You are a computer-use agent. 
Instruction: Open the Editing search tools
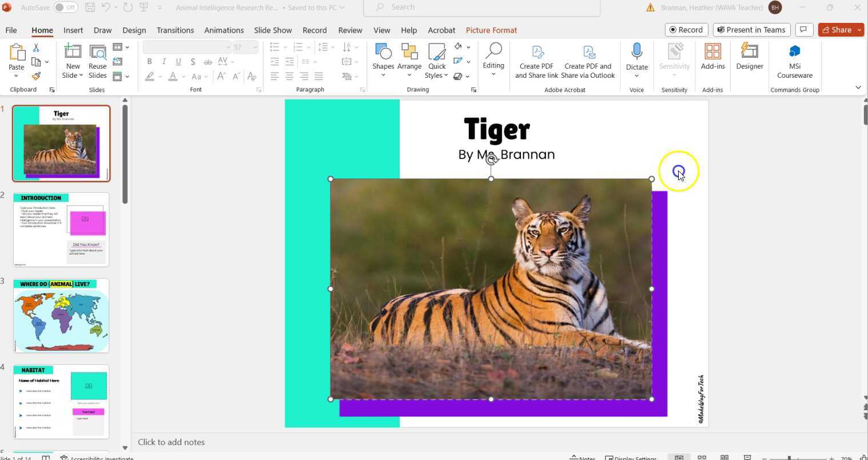(493, 60)
